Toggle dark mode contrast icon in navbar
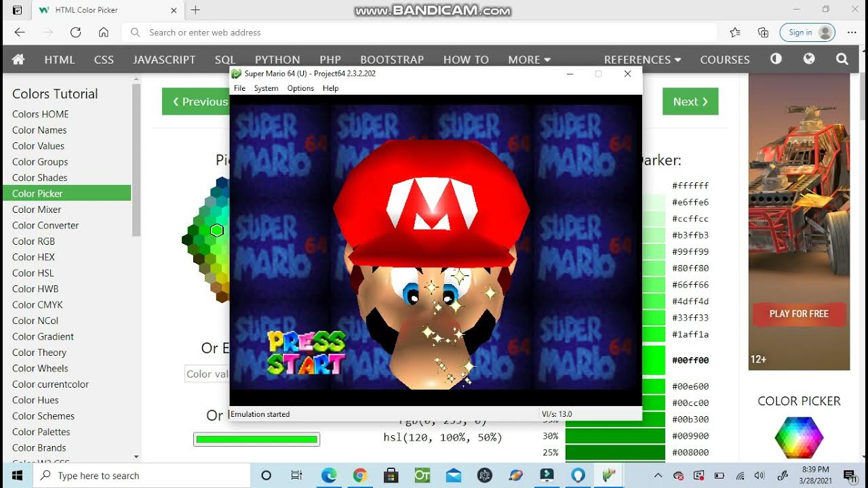 [x=776, y=59]
